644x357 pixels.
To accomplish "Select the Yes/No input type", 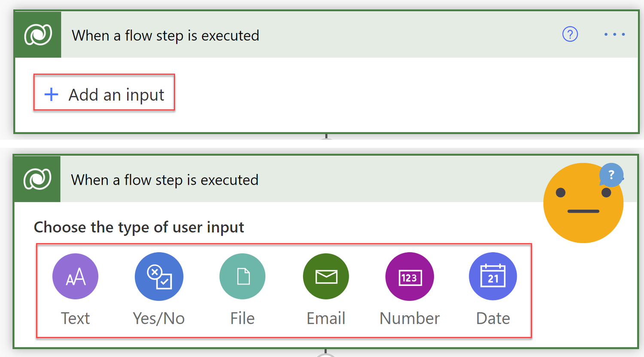I will click(159, 276).
